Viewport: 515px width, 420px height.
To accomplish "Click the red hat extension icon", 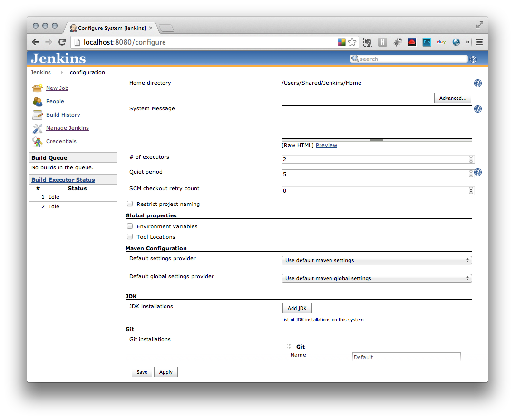I will point(412,42).
